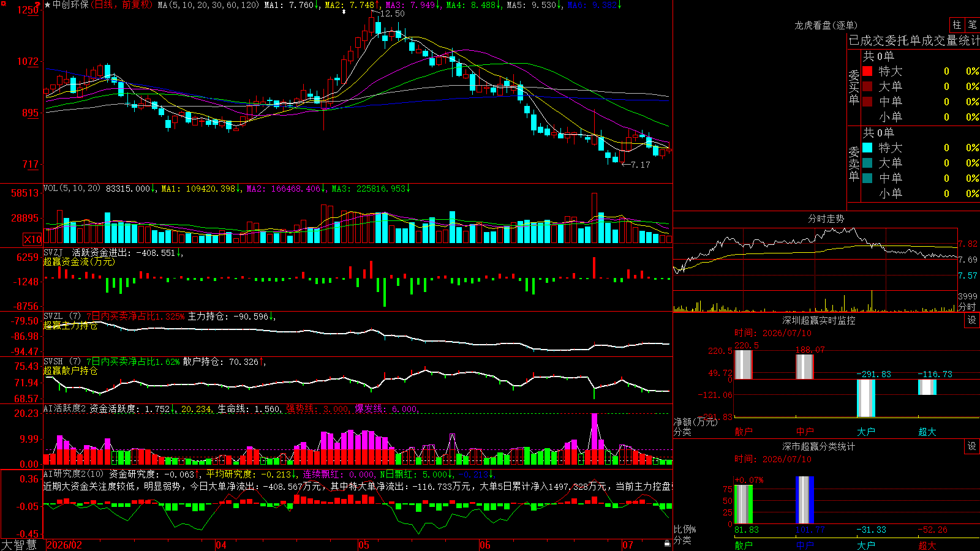Click the SVSH (7) indicator label

pos(62,361)
